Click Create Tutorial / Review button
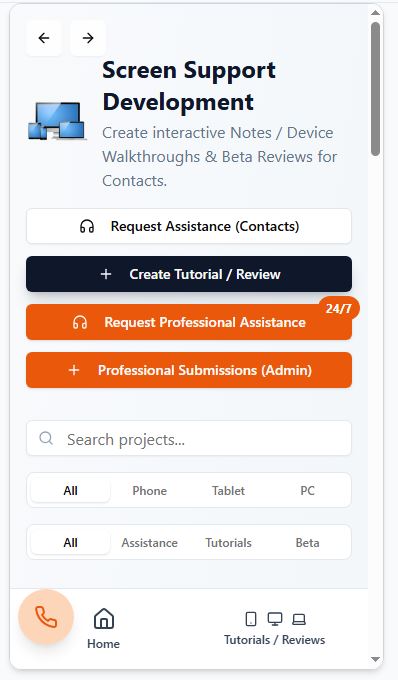Image resolution: width=398 pixels, height=680 pixels. click(x=189, y=274)
